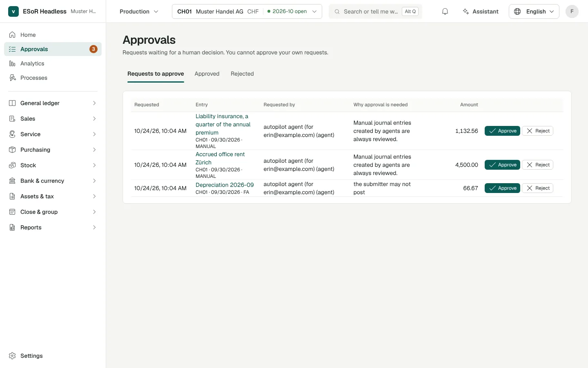Reject the Accrued office rent Zürich entry

(x=537, y=165)
